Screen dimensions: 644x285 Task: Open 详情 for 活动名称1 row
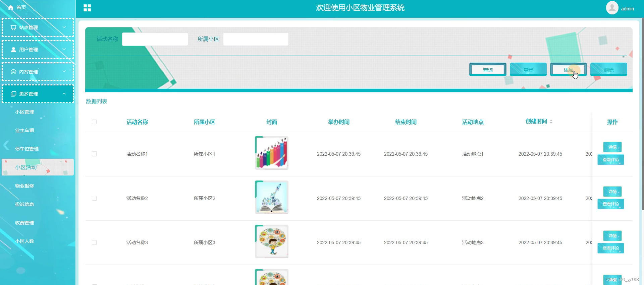coord(612,147)
